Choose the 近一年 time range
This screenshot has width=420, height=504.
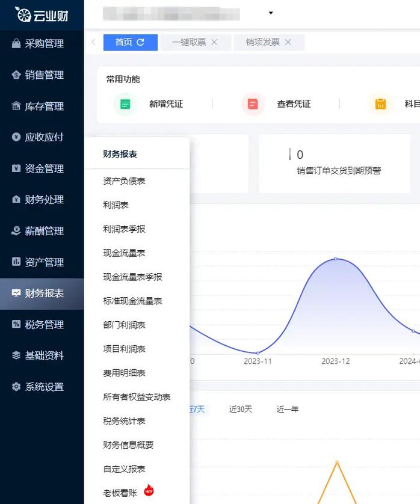pos(288,409)
